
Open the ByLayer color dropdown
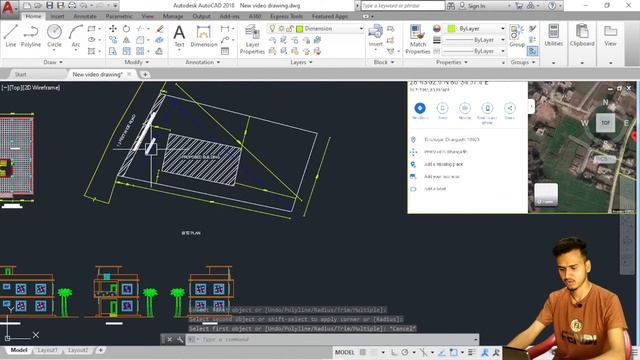(x=503, y=29)
